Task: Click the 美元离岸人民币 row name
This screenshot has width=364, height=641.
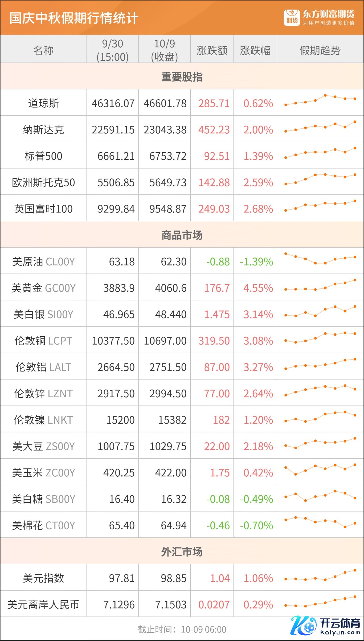Action: point(43,605)
